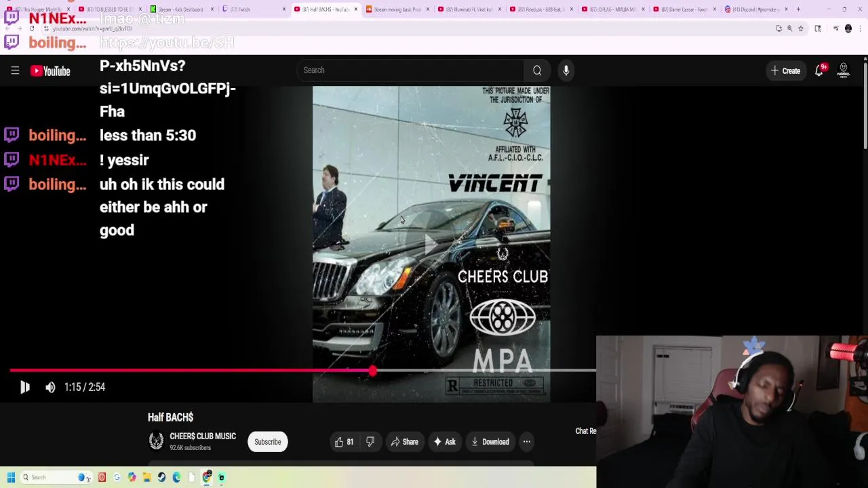Close the Half BACH$ browser tab
The height and width of the screenshot is (488, 868).
[x=355, y=9]
